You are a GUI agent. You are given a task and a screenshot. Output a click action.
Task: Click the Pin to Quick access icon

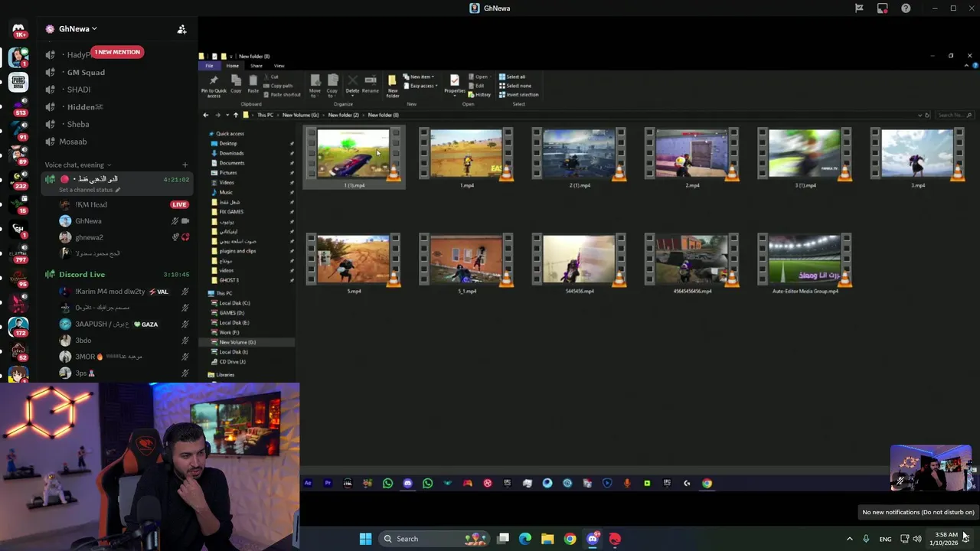click(x=214, y=80)
